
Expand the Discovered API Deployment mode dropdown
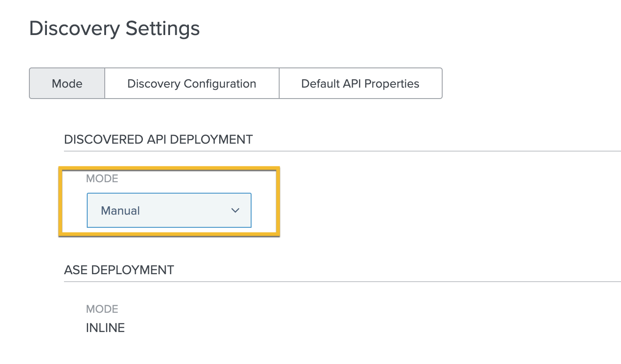pyautogui.click(x=169, y=210)
